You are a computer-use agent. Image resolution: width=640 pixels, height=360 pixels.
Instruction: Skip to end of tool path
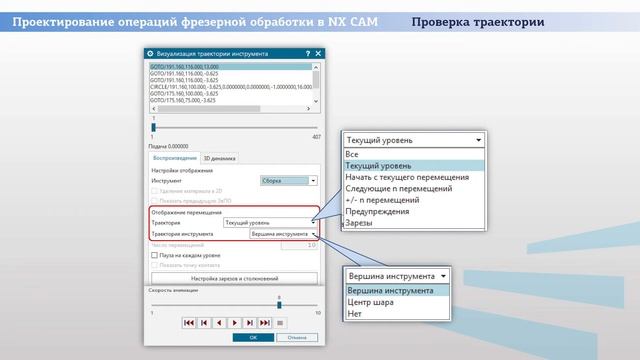(264, 323)
